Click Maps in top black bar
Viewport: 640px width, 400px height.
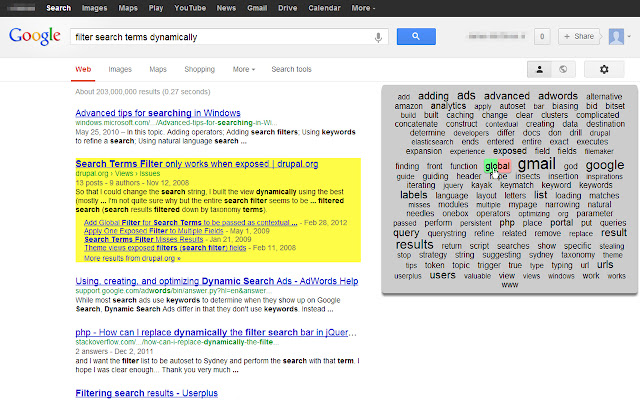[128, 8]
